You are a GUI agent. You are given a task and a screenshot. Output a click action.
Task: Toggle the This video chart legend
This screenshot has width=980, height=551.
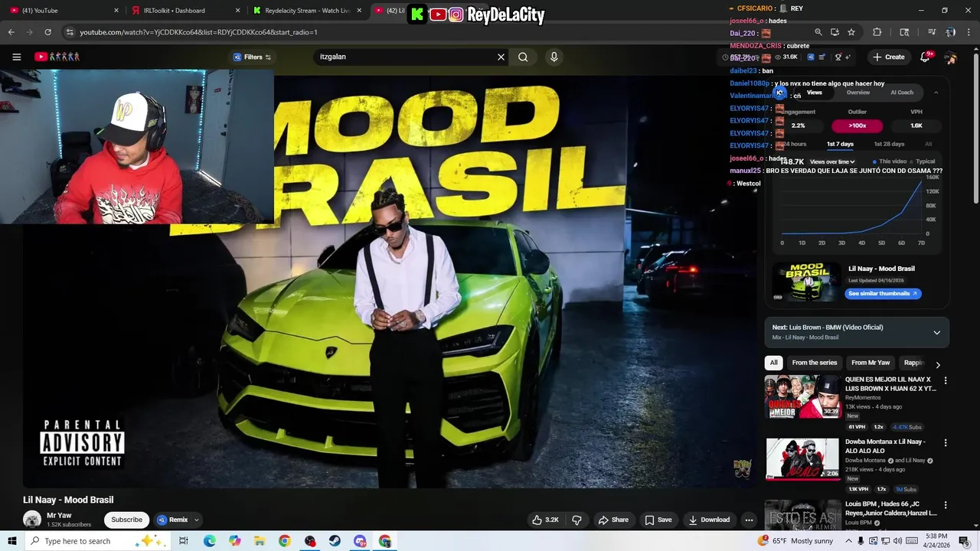(x=890, y=161)
